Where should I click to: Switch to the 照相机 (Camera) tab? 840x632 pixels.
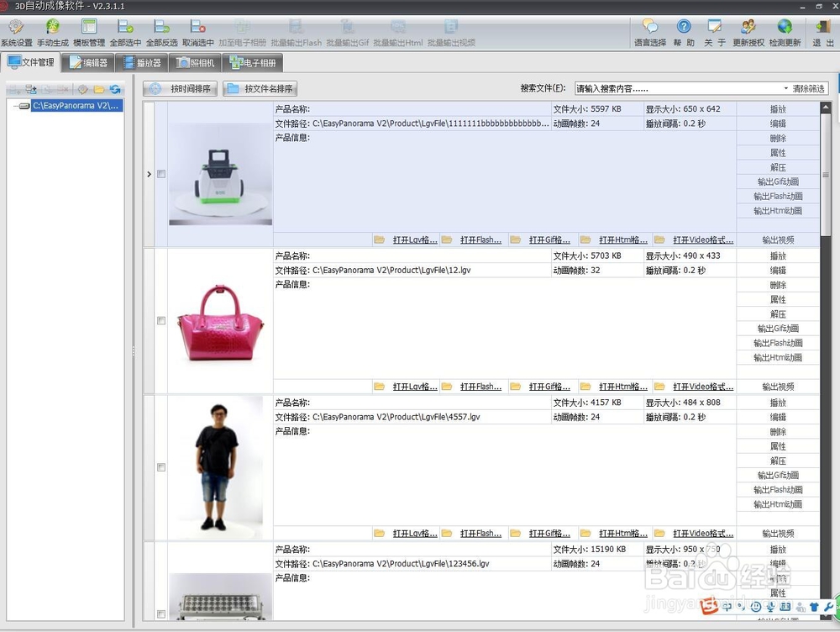(196, 61)
